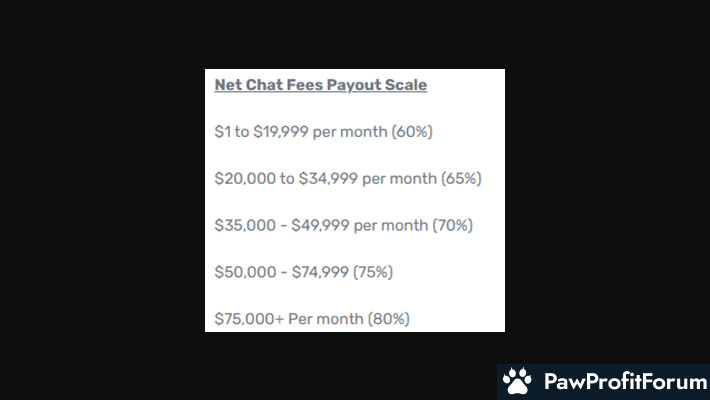
Task: Click the 65% payout percentage
Action: click(462, 179)
